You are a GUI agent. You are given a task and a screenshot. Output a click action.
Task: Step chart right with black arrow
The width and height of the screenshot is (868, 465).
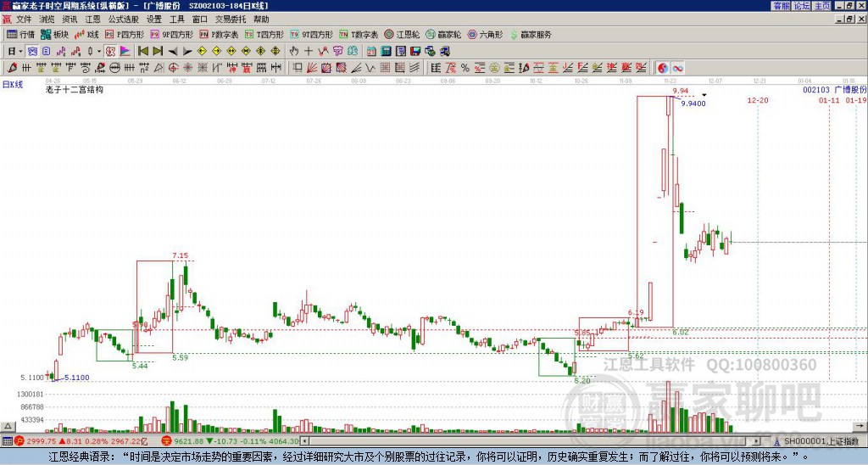click(x=187, y=52)
